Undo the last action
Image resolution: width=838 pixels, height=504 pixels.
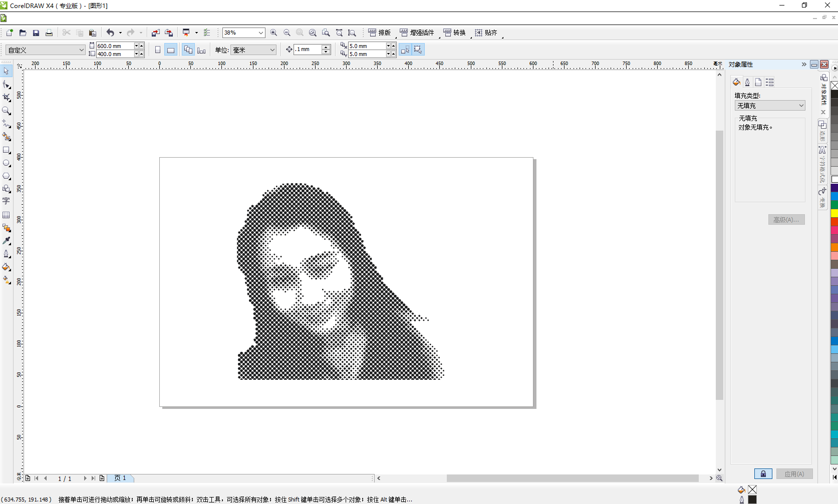coord(110,33)
